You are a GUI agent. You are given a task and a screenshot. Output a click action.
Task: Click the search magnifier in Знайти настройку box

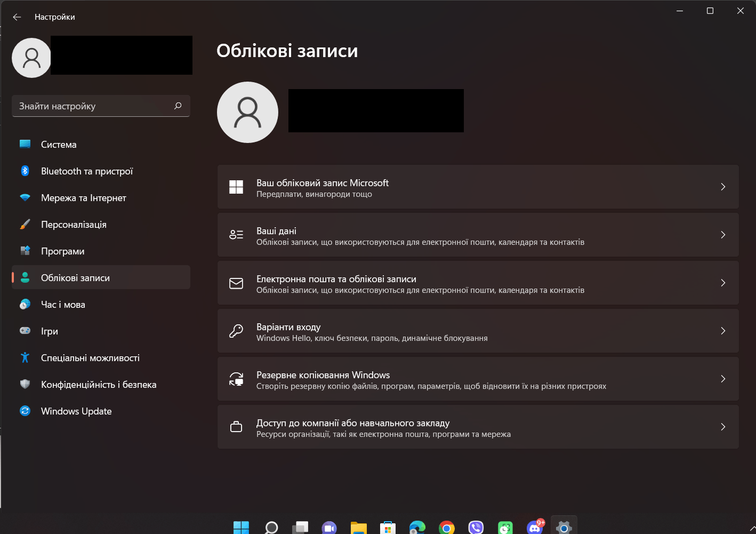[178, 106]
